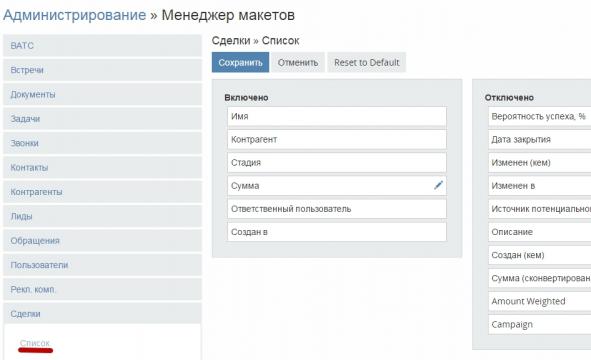This screenshot has height=360, width=591.
Task: Click the pencil edit icon on Сумма
Action: [438, 185]
